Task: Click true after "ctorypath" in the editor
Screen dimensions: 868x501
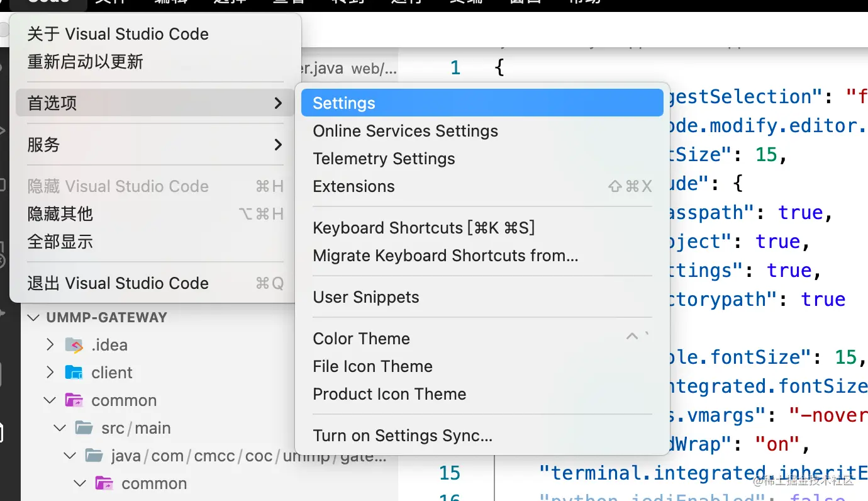Action: coord(823,299)
